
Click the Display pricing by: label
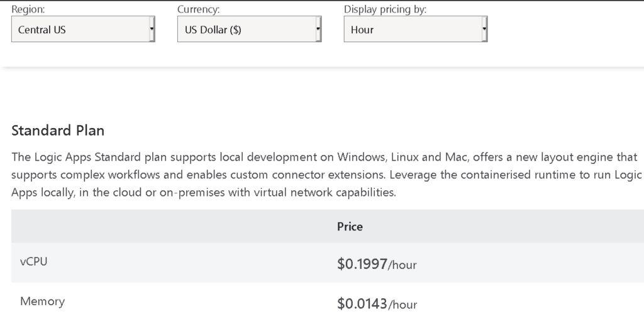(x=385, y=9)
